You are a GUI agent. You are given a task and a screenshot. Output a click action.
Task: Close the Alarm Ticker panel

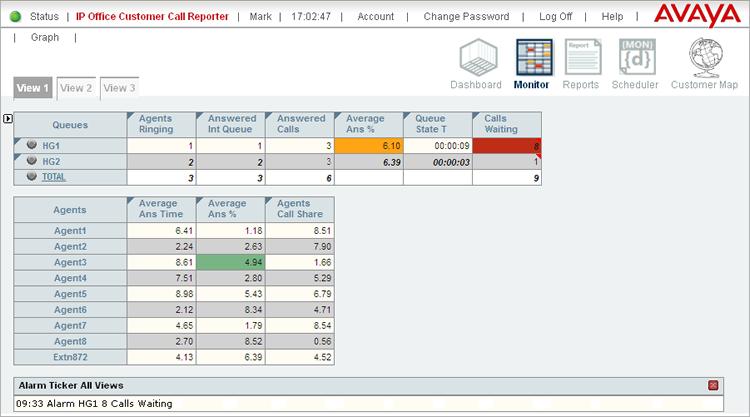[713, 385]
